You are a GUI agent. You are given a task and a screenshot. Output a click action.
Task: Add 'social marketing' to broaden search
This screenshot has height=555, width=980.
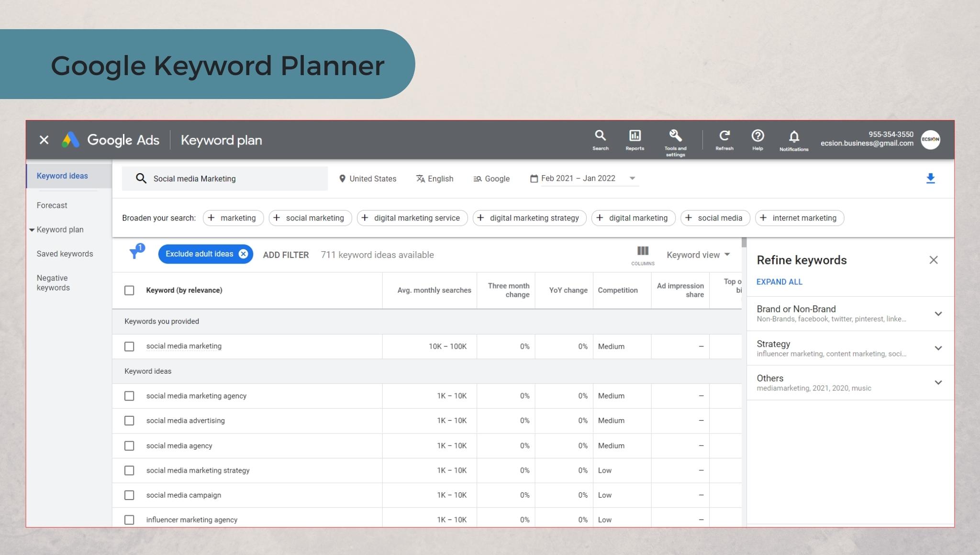(310, 218)
